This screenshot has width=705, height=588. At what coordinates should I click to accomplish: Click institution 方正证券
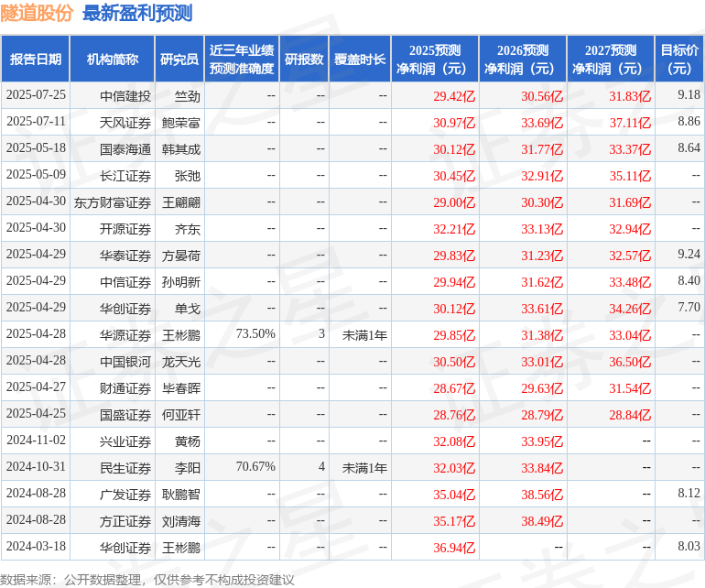click(125, 520)
